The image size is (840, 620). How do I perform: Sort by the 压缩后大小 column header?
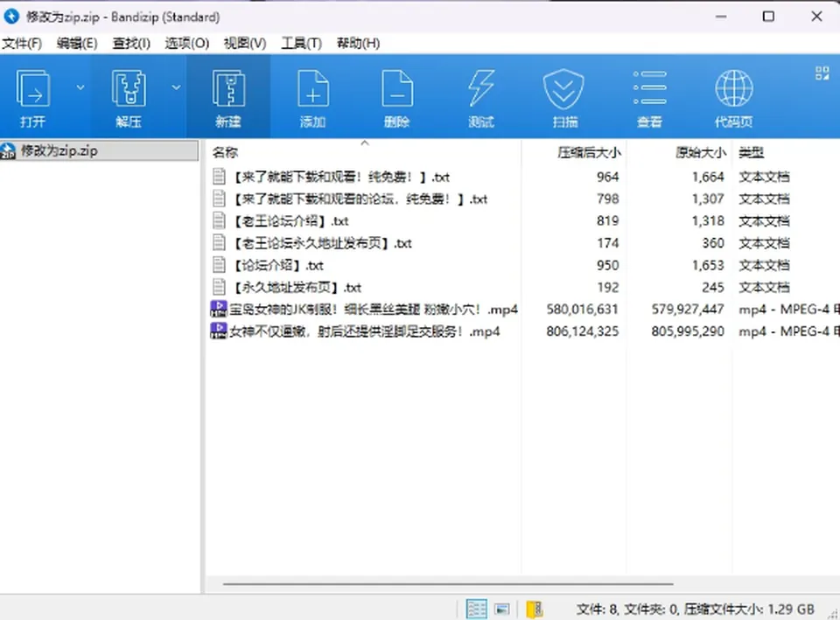[x=589, y=152]
